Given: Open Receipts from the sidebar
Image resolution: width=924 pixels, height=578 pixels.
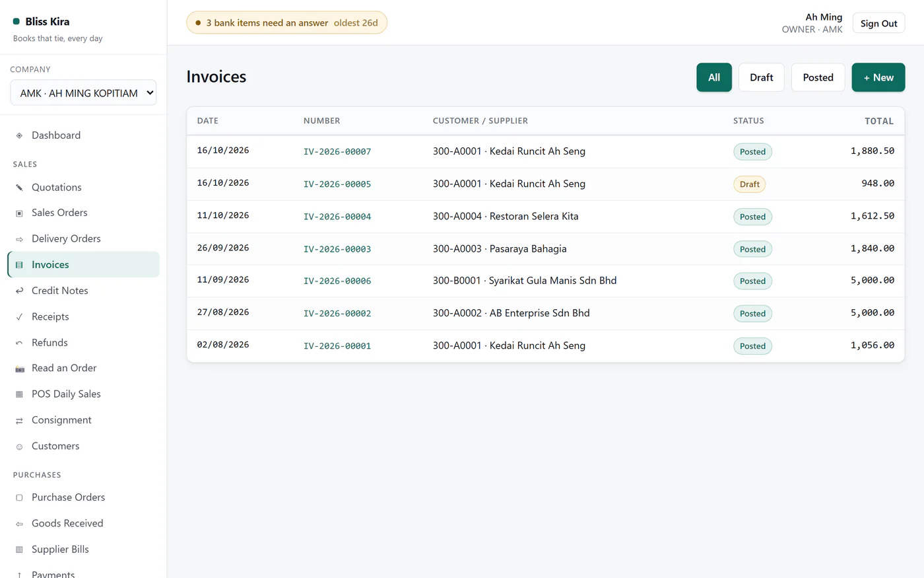Looking at the screenshot, I should coord(83,317).
